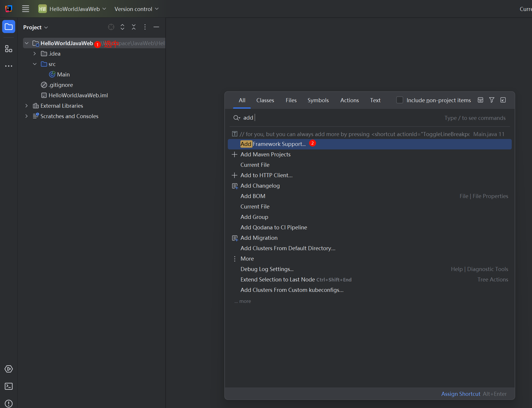Image resolution: width=532 pixels, height=408 pixels.
Task: Select Extend Selection to Last Node result
Action: tap(370, 279)
